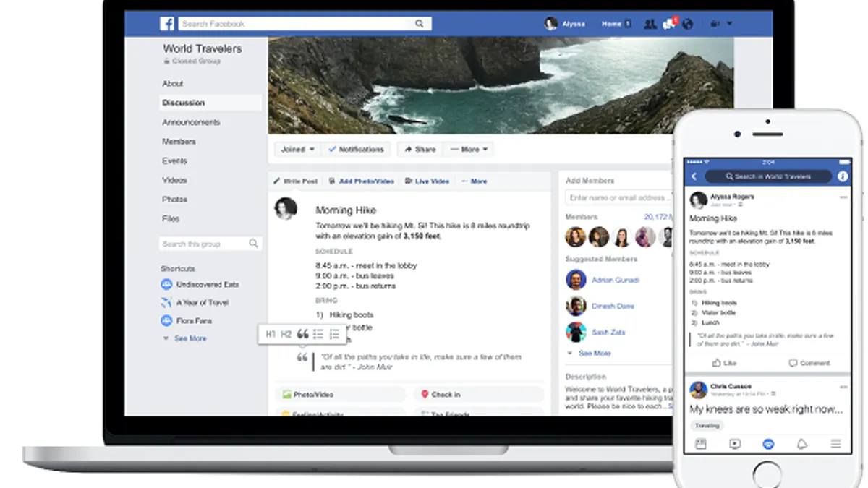Select Discussion in the group sidebar
The image size is (868, 488).
pyautogui.click(x=210, y=103)
